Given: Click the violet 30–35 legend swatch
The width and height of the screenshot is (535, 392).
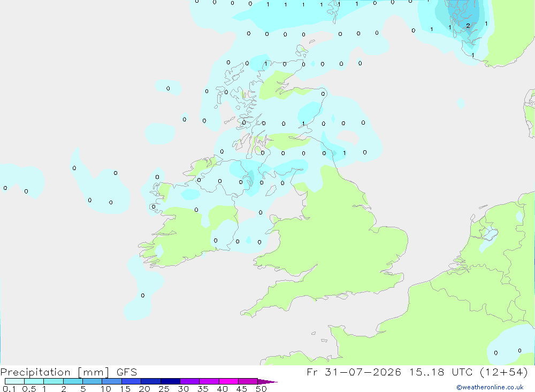Looking at the screenshot, I should coord(190,381).
